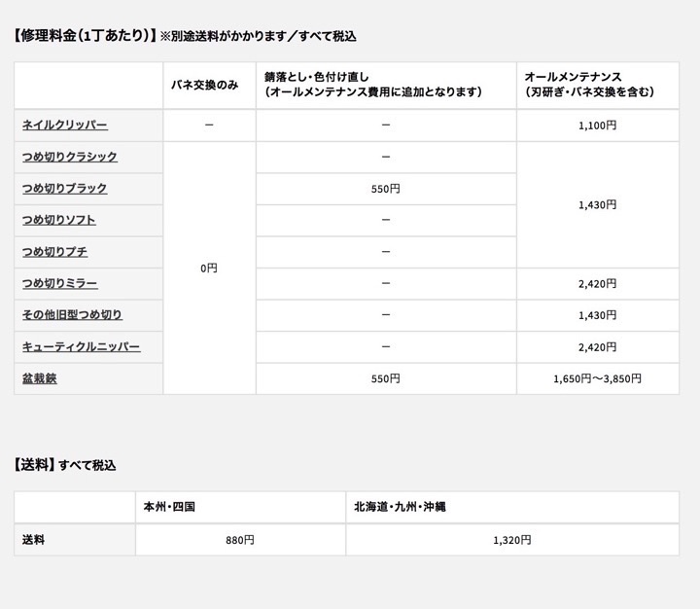Click the キューティクルニッパー link
Image resolution: width=700 pixels, height=609 pixels.
(82, 346)
